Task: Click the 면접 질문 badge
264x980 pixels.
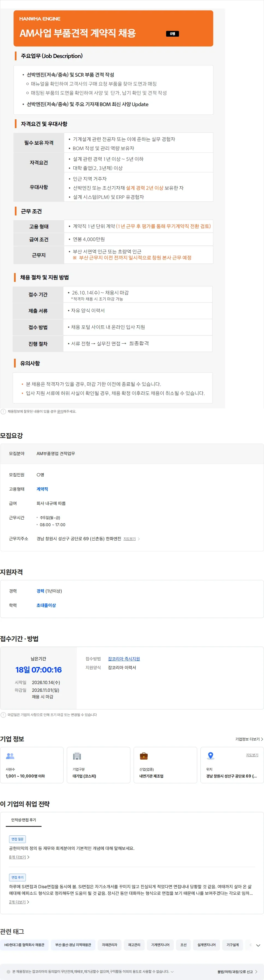Action: tap(18, 839)
